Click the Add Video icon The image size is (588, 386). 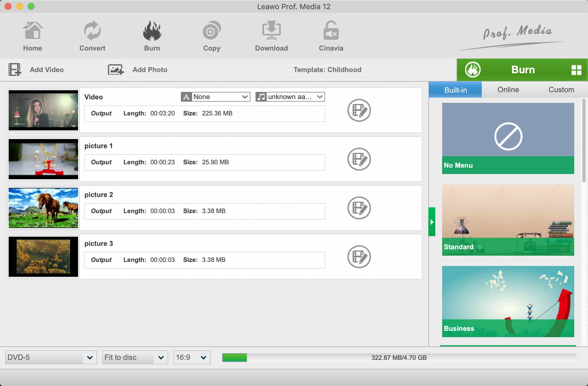click(15, 70)
